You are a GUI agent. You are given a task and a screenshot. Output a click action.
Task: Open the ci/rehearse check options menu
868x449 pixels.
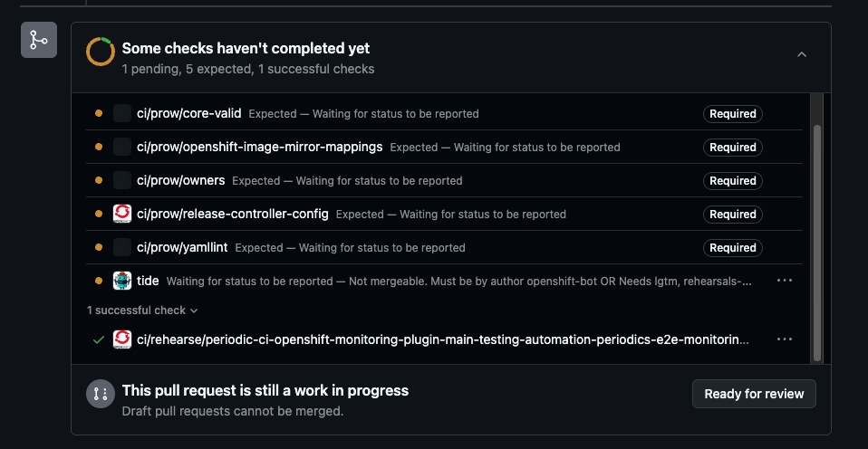pos(785,339)
